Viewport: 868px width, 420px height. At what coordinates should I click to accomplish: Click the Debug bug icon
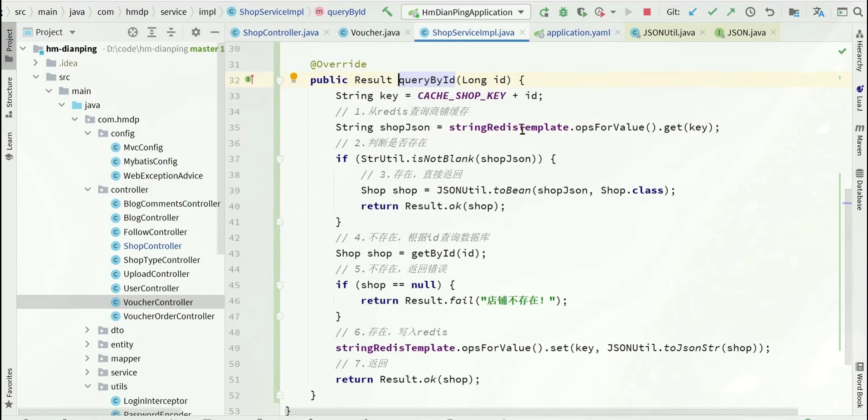(563, 12)
